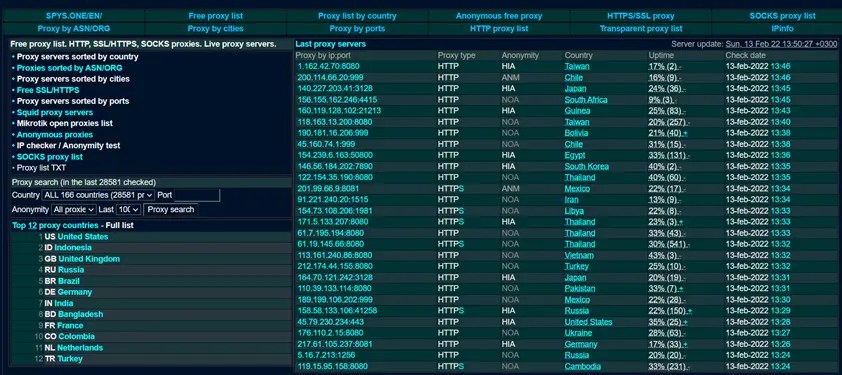The height and width of the screenshot is (375, 842).
Task: Click proxy 1.162.42.70:8080
Action: click(x=328, y=66)
